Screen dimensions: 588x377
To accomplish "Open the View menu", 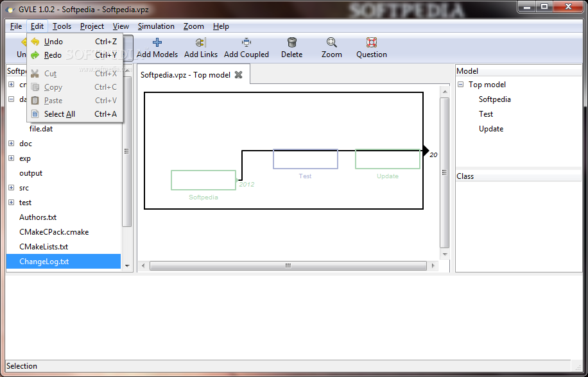I will click(x=121, y=26).
